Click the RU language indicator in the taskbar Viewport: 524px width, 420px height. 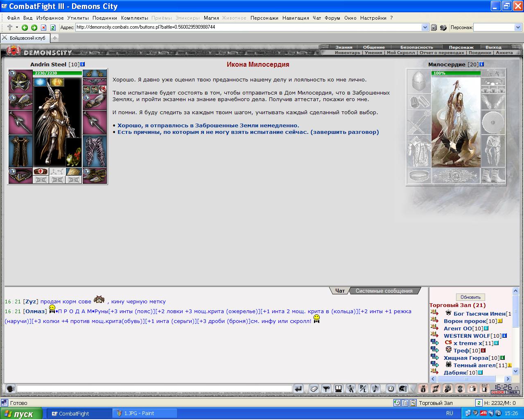click(449, 413)
